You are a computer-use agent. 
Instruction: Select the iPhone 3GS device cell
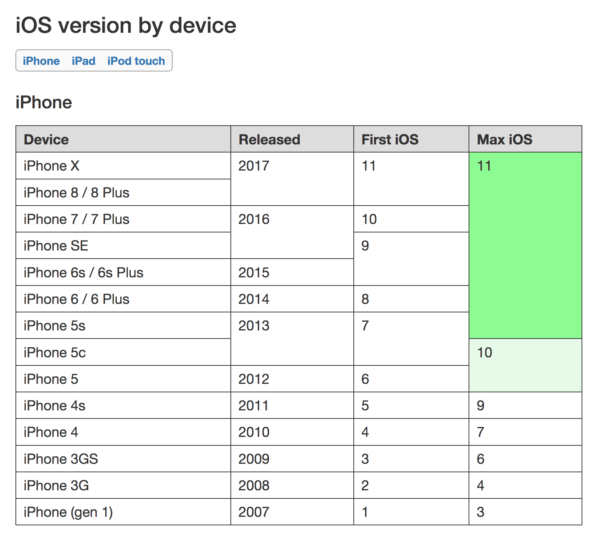click(x=61, y=458)
